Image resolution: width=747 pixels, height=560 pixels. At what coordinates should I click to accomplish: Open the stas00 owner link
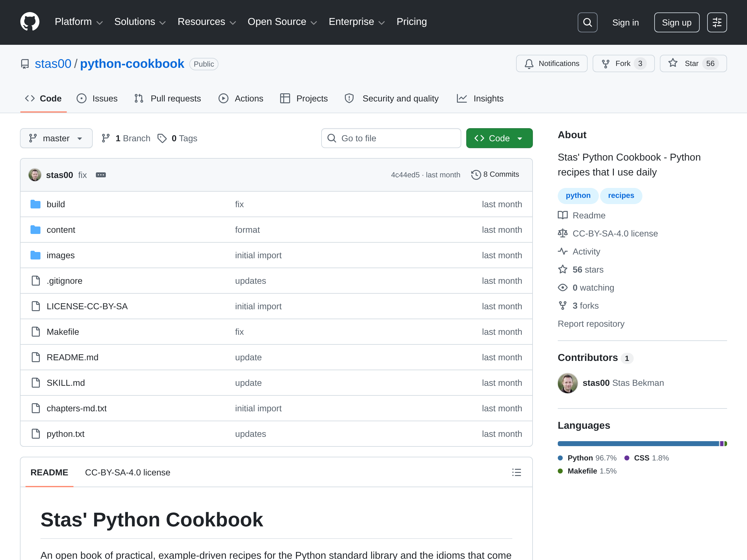53,64
